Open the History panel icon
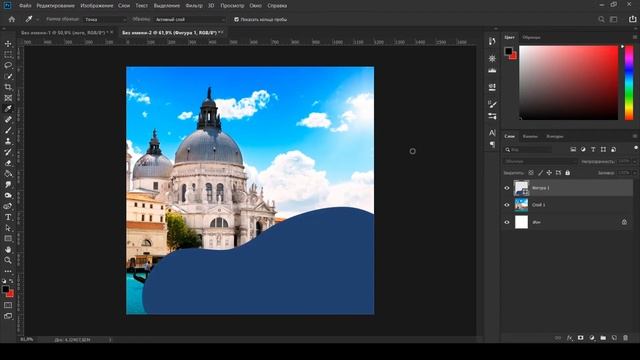 tap(492, 41)
